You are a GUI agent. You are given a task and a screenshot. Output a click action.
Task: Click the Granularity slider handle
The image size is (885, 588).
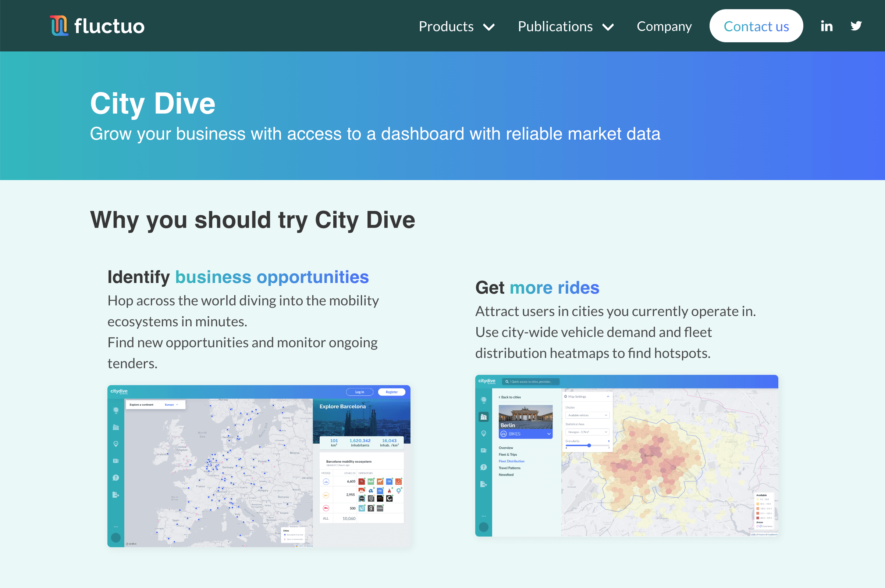point(589,445)
